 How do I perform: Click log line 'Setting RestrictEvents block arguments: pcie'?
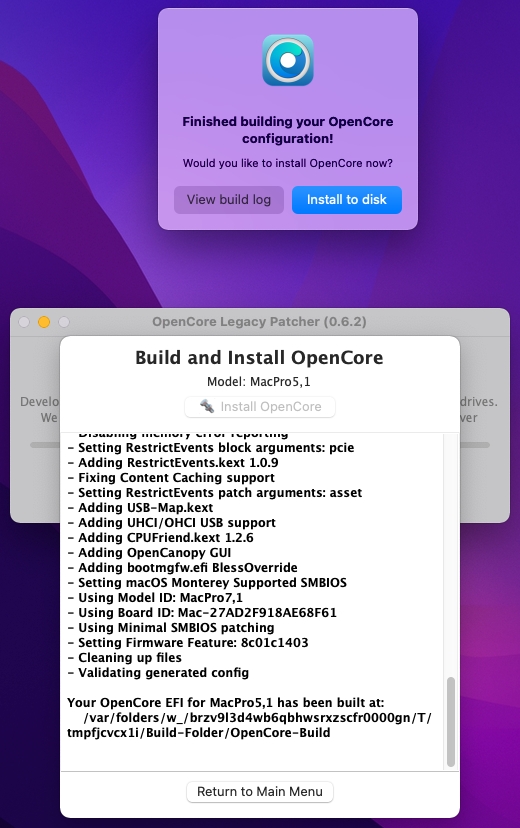[211, 448]
